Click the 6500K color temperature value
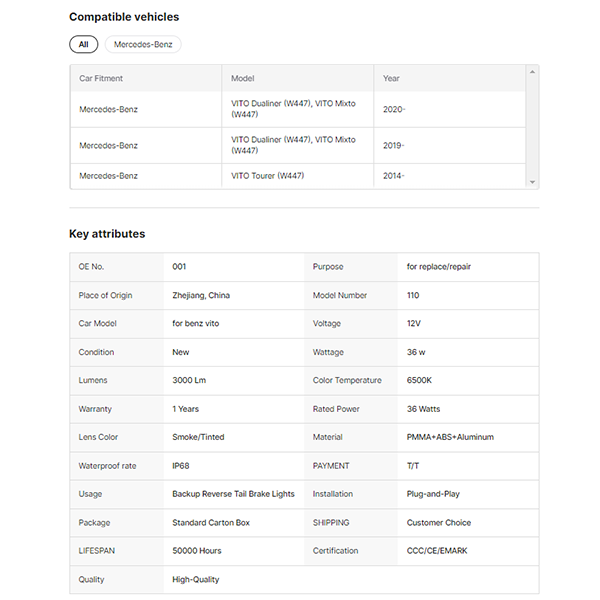600x600 pixels. tap(420, 381)
